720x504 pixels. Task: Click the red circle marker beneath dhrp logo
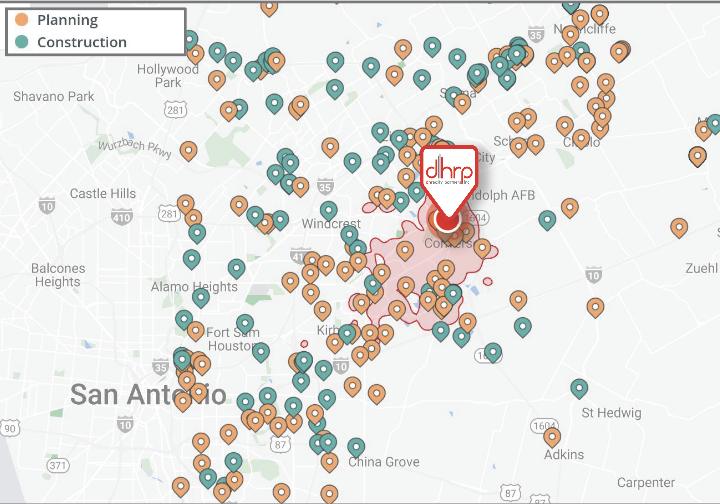pos(445,220)
